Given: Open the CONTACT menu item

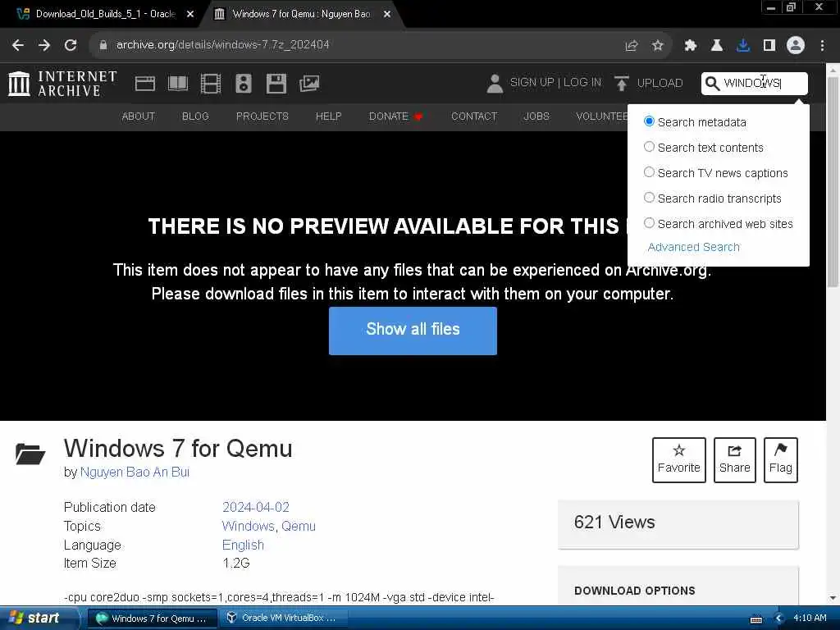Looking at the screenshot, I should pos(474,116).
